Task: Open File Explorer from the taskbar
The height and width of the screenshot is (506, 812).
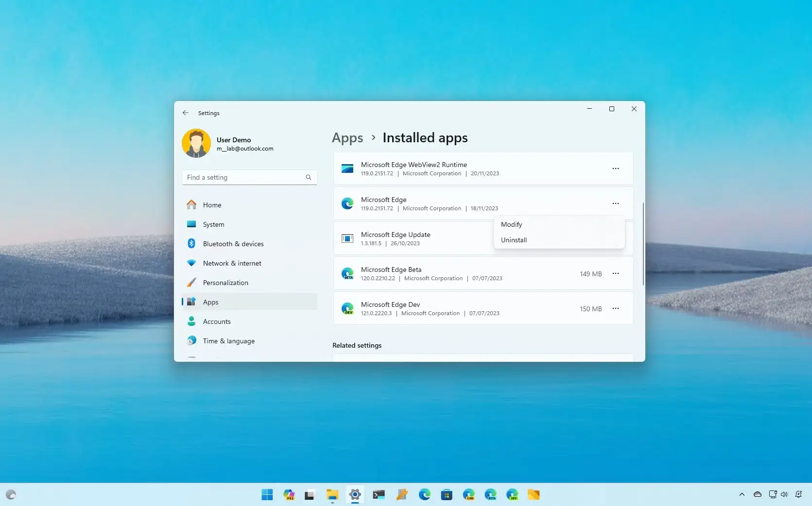Action: (332, 495)
